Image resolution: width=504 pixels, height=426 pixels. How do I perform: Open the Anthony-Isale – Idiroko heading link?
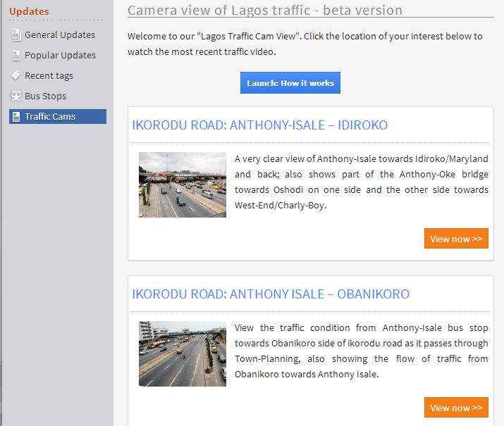point(259,125)
